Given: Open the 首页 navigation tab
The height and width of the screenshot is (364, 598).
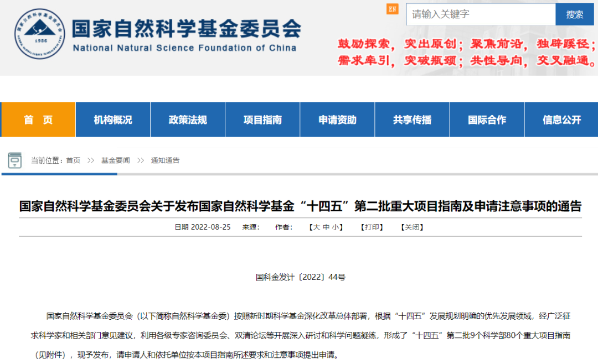Looking at the screenshot, I should tap(38, 119).
